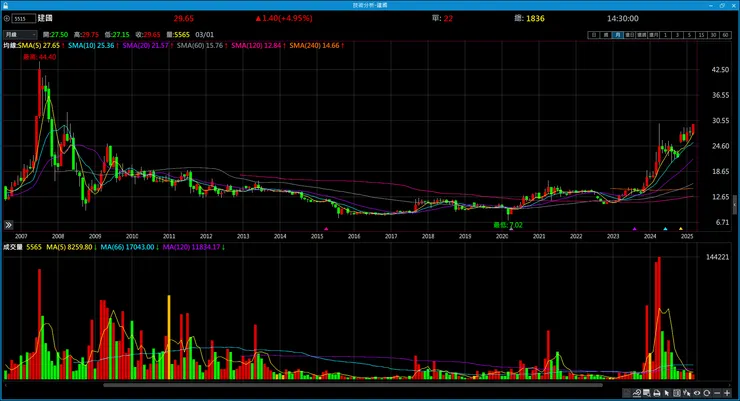Click the 42.50 price axis label
Screen dimensions: 740x401
[x=720, y=70]
